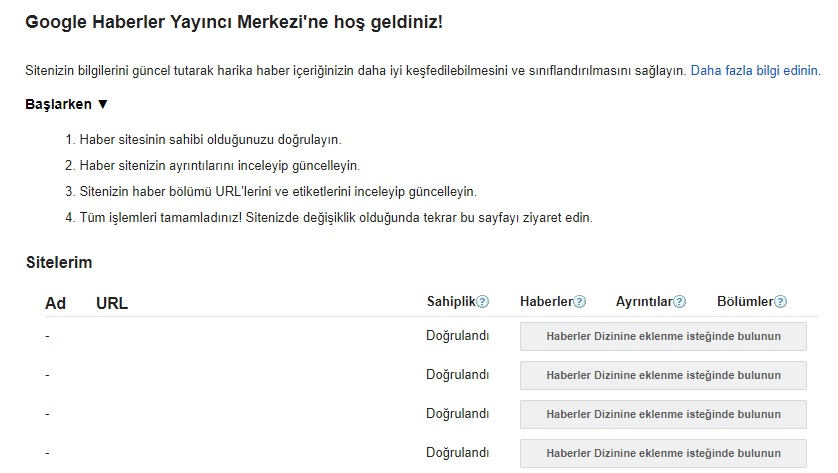Open the 'Daha fazla bilgi edinin' link
838x473 pixels.
click(755, 71)
